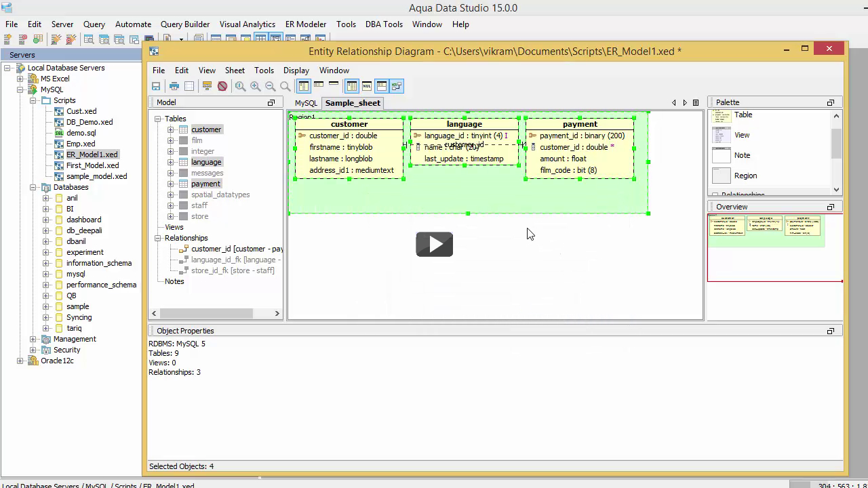
Task: Collapse the Relationships node in Model tree
Action: 158,238
